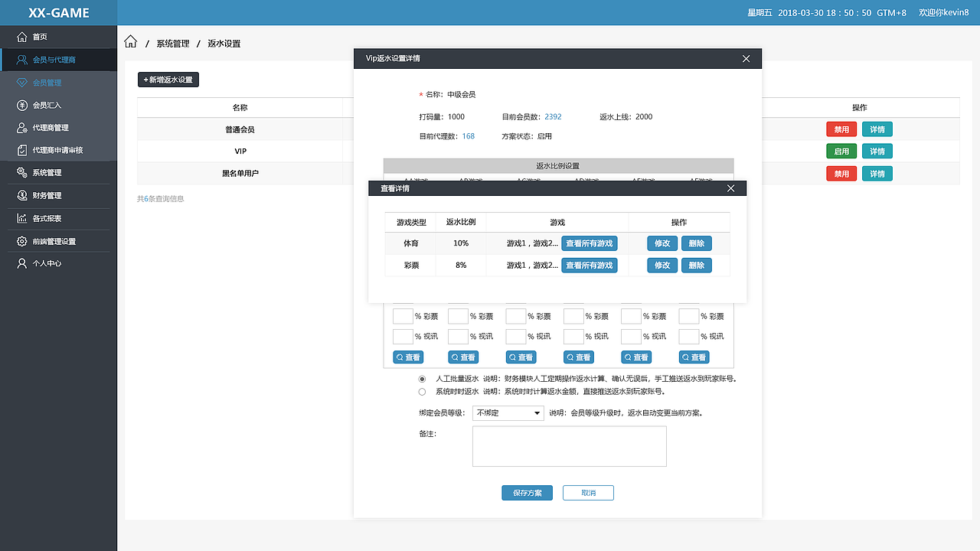Click 删除 in the 彩票 row
980x551 pixels.
click(x=697, y=266)
